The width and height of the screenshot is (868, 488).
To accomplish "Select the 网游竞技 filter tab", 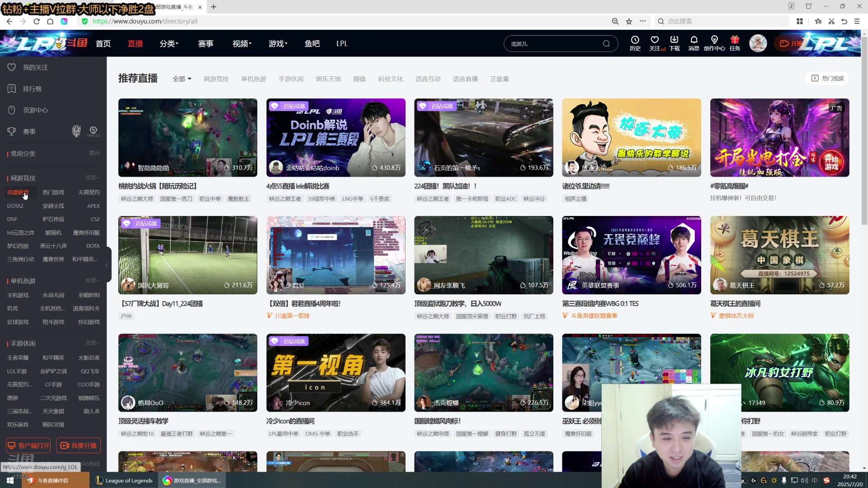I will [x=216, y=79].
